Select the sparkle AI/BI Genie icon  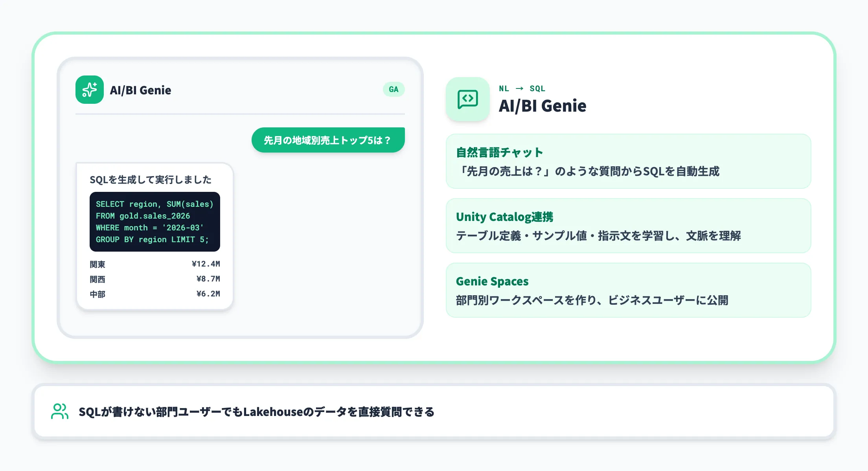click(x=89, y=90)
